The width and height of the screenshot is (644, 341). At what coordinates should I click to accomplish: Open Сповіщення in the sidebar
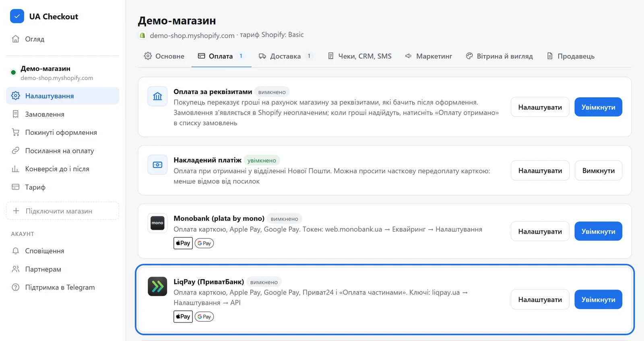(62, 251)
